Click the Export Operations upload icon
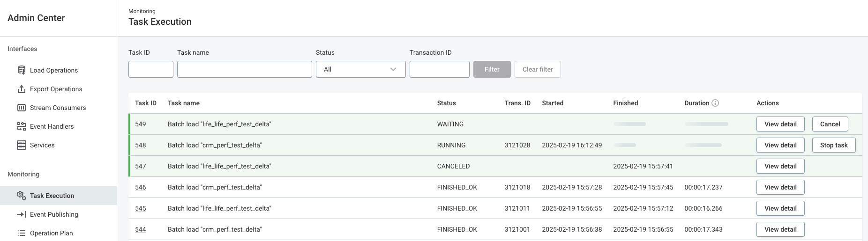The width and height of the screenshot is (868, 241). click(x=22, y=89)
